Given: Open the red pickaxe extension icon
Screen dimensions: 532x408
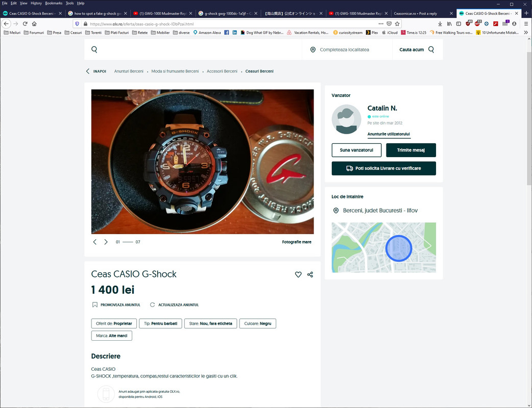Looking at the screenshot, I should coord(496,24).
